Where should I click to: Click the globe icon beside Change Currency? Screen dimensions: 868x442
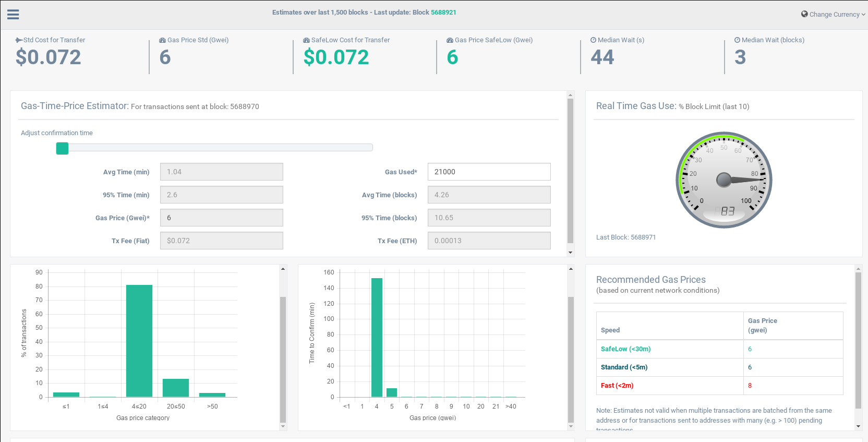pos(804,14)
